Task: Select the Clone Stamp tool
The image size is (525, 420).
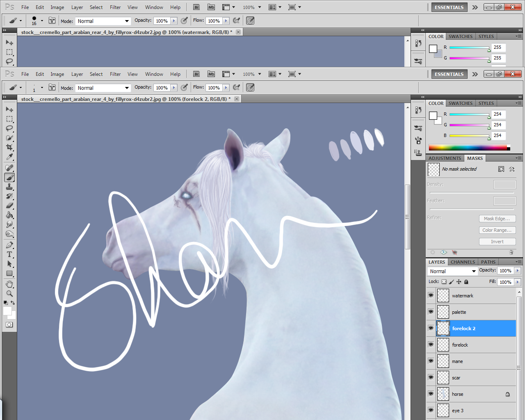Action: (x=9, y=187)
